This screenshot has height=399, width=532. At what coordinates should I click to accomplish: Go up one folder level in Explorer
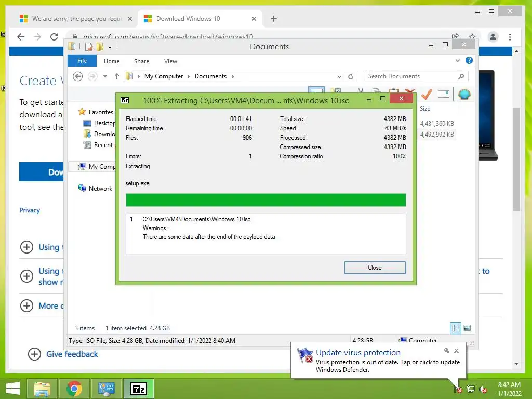pyautogui.click(x=117, y=76)
